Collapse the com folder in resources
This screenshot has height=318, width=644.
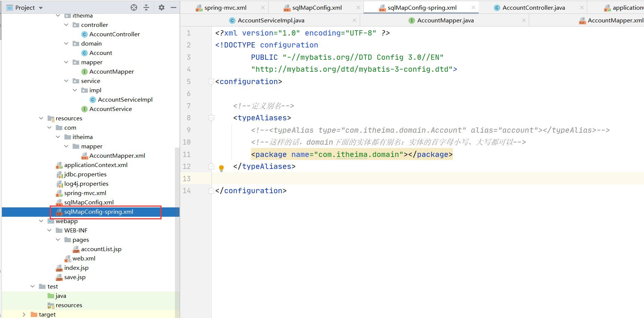[49, 127]
